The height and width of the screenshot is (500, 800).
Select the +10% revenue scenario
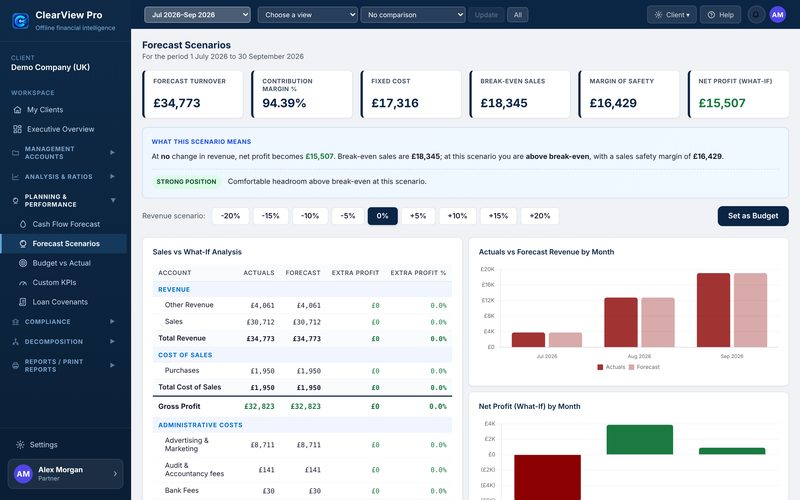tap(457, 216)
